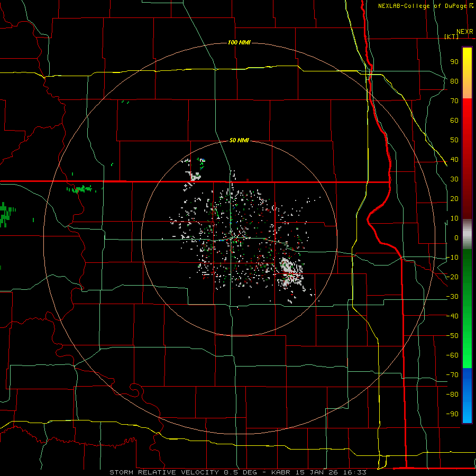
Task: Click the -90 value on velocity scale
Action: click(x=452, y=414)
